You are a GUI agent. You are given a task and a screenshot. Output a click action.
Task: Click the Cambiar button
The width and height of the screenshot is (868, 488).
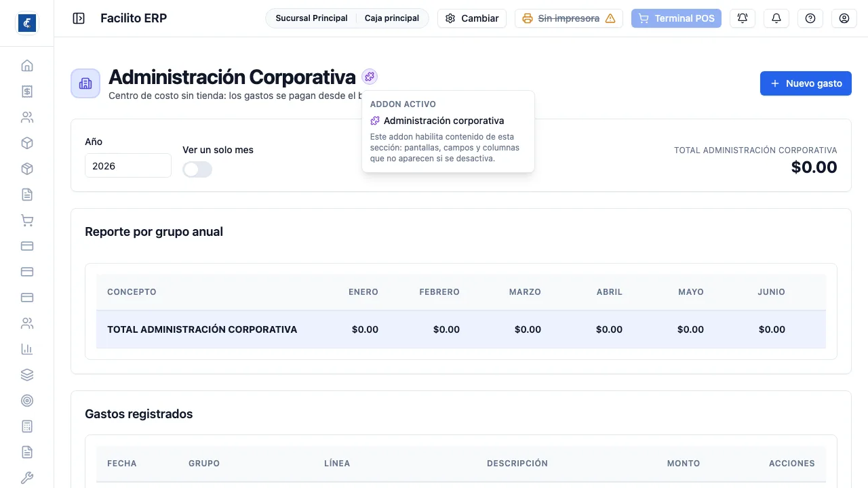[x=472, y=18]
